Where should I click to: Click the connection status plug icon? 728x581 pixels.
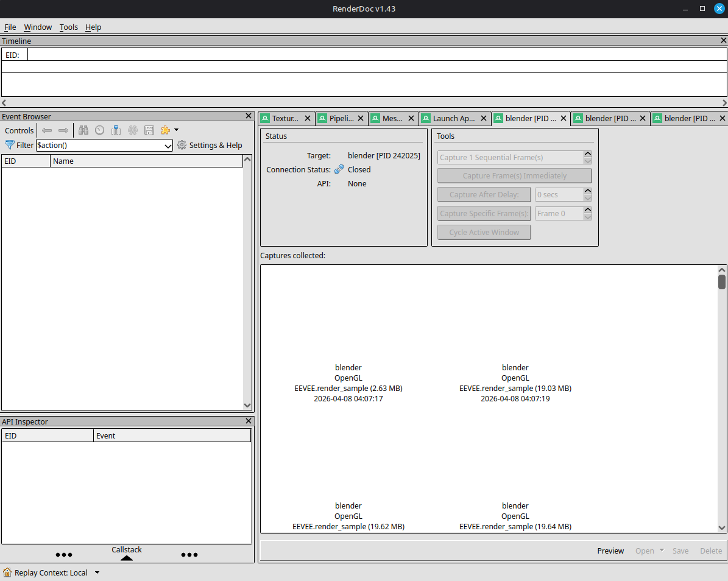click(339, 169)
